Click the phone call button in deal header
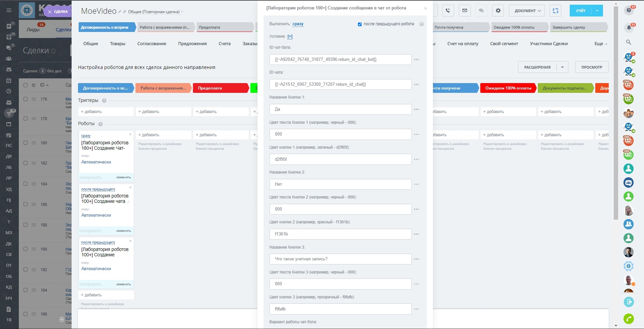 pos(448,10)
